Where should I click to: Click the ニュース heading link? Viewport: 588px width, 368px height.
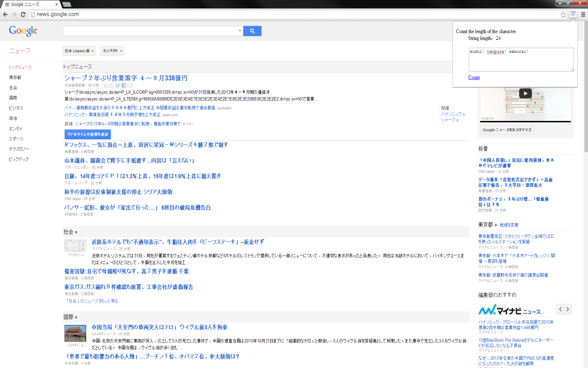(20, 51)
